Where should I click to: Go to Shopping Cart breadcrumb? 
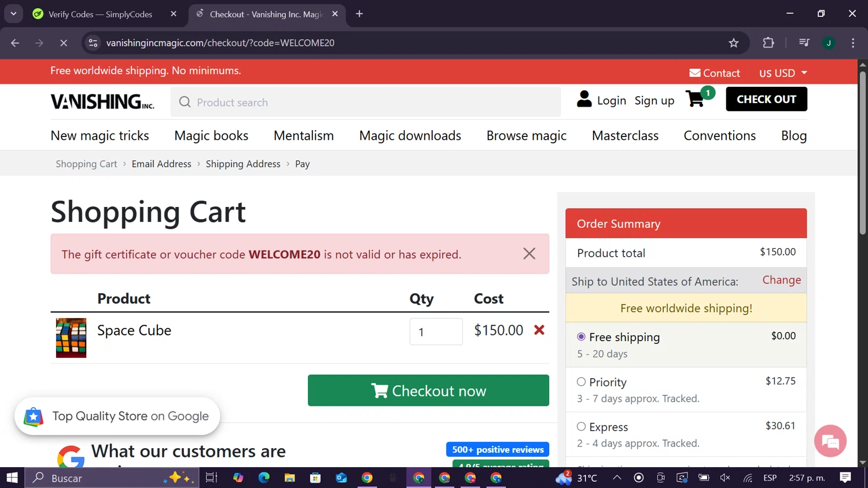(86, 164)
